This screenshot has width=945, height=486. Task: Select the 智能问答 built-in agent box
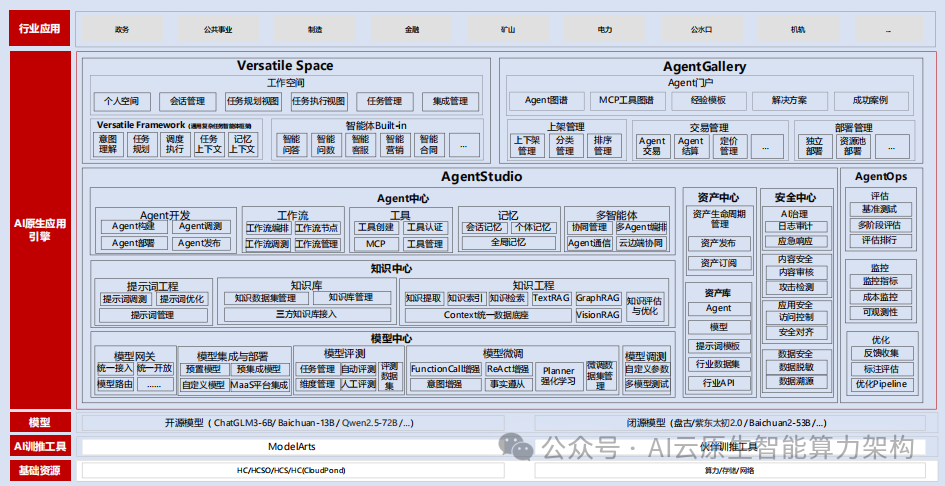click(x=292, y=145)
